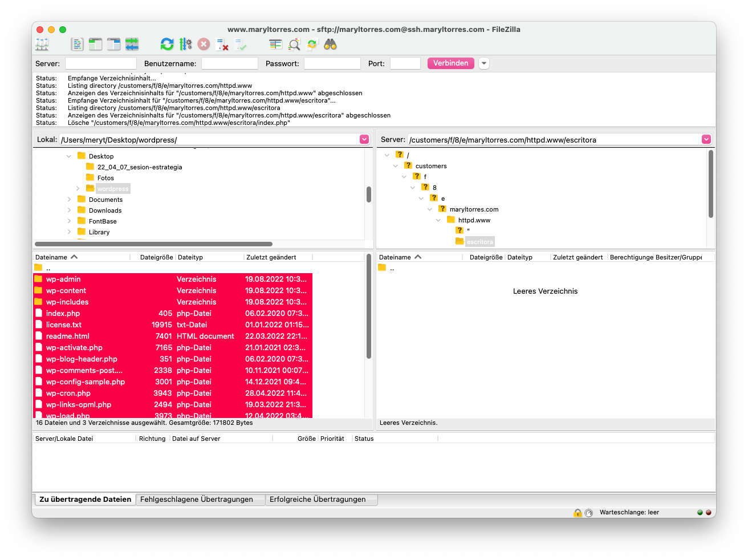Open filename filters icon with magnifier
748x560 pixels.
(294, 44)
